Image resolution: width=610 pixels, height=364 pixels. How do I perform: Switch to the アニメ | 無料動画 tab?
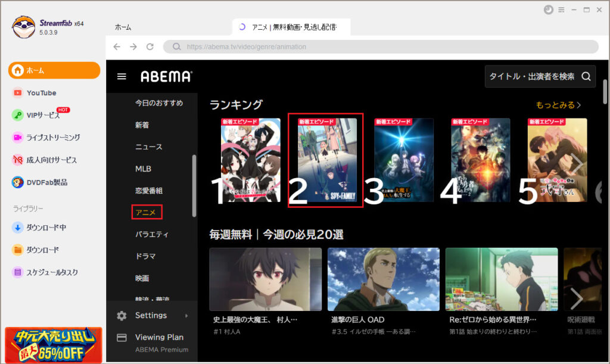click(292, 27)
